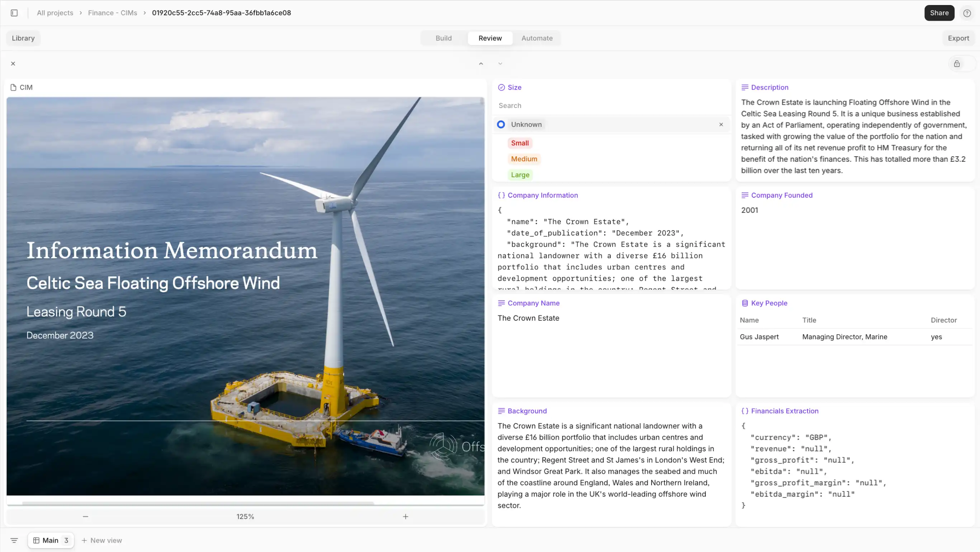
Task: Click the Company Founded label
Action: [781, 195]
